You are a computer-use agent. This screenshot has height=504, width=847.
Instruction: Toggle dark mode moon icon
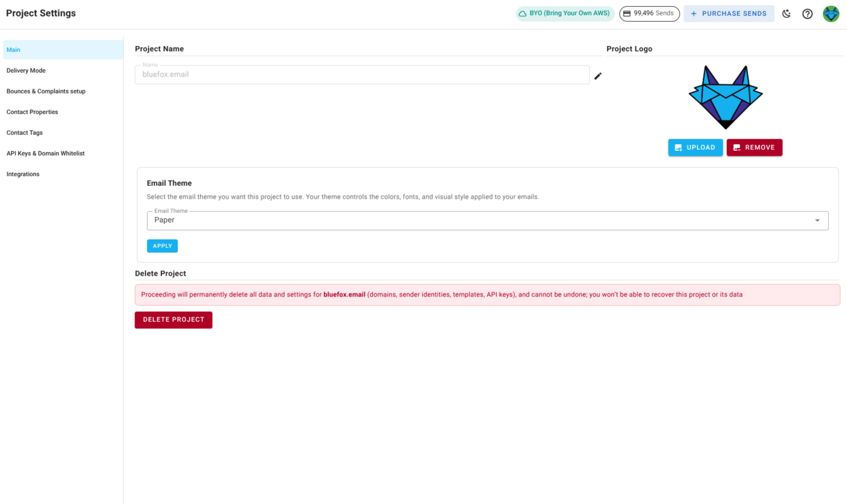[786, 14]
